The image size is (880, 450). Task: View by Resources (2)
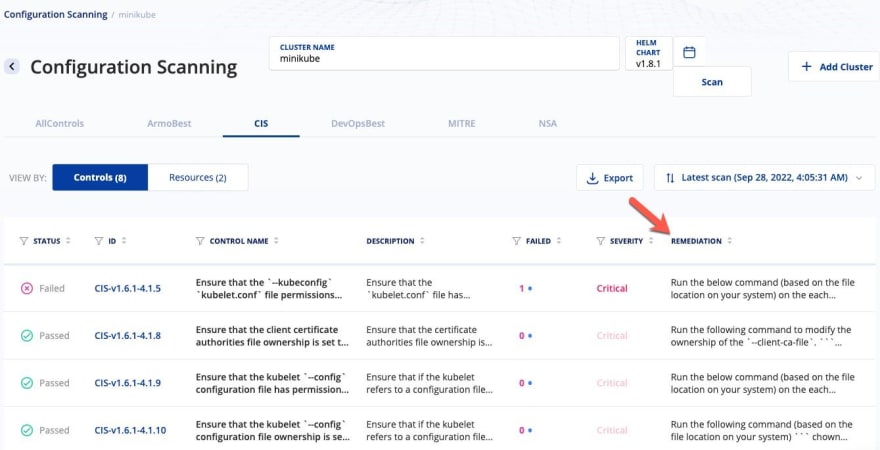coord(198,177)
